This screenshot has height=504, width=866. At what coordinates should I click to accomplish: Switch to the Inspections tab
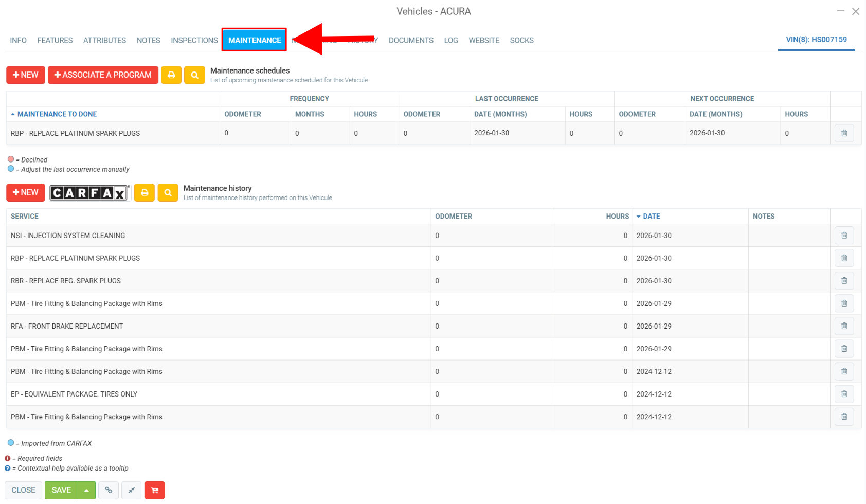coord(194,40)
